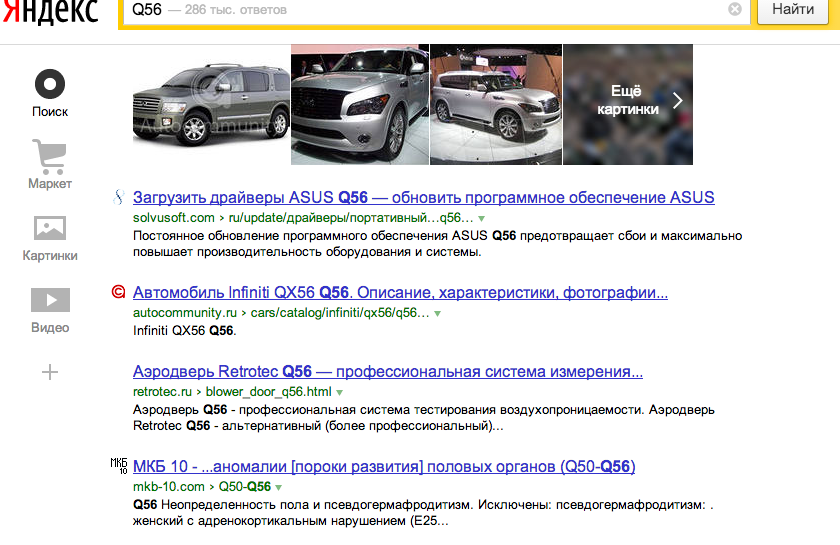
Task: Click the Картинки label in sidebar
Action: (x=50, y=256)
